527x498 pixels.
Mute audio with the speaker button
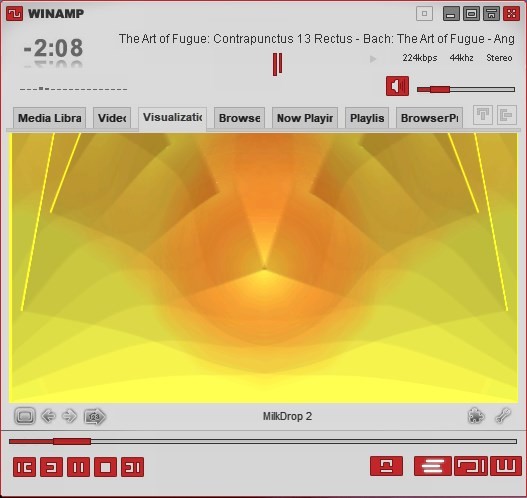point(397,86)
